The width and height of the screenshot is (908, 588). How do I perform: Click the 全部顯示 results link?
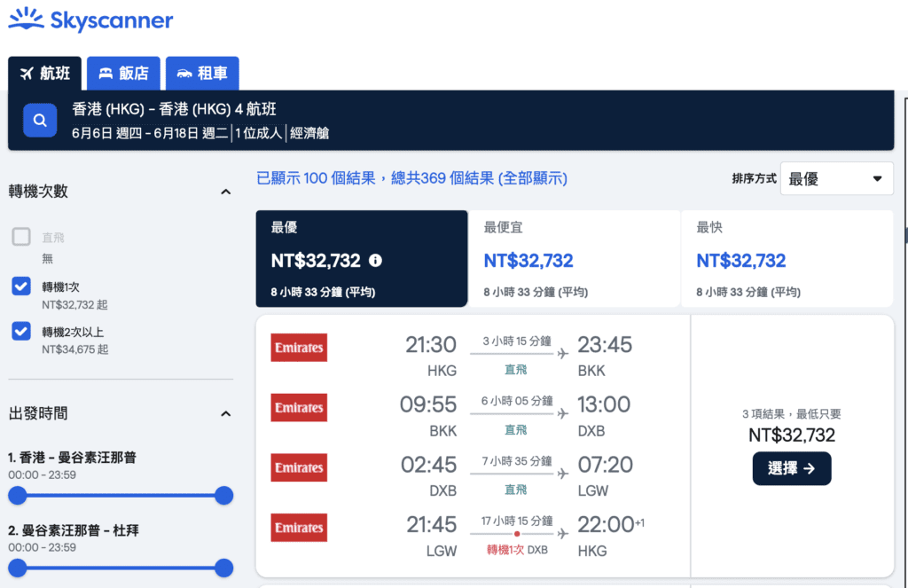(x=533, y=178)
